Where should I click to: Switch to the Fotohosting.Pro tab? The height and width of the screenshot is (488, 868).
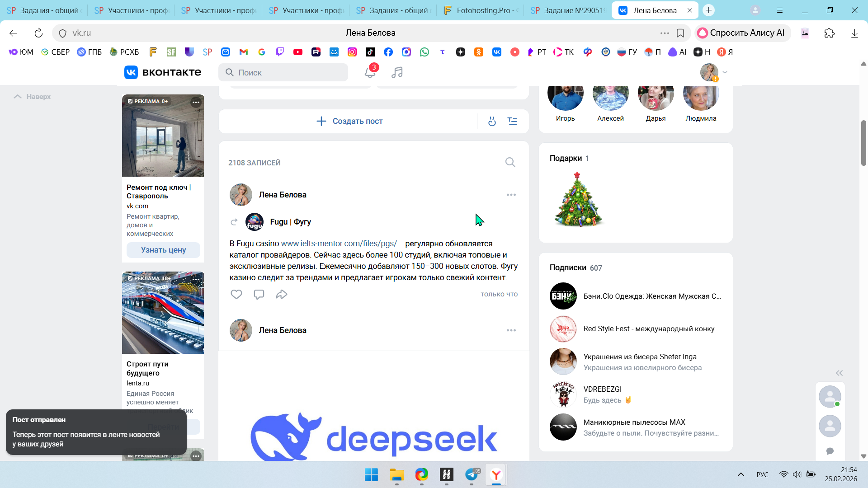pos(481,10)
